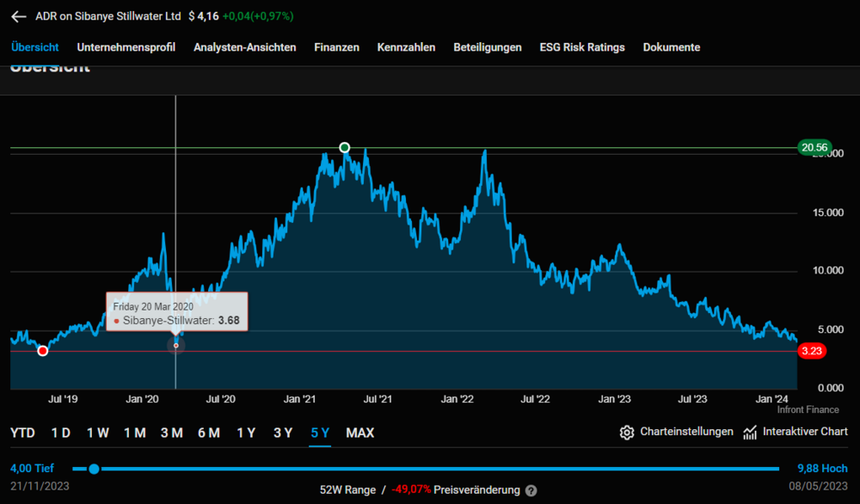Click the 0.000 y-axis value
860x504 pixels.
(x=831, y=388)
